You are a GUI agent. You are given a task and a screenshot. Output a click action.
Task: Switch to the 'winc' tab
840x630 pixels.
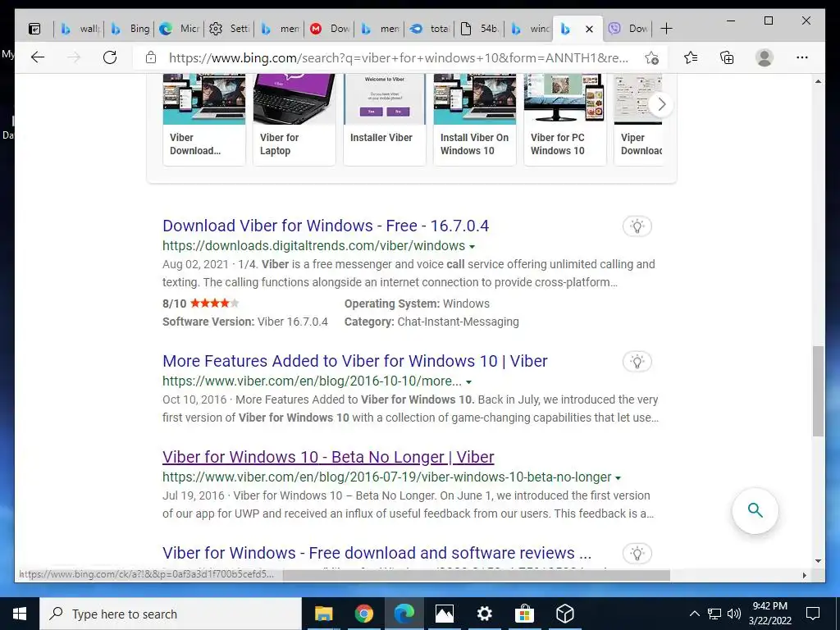[531, 29]
